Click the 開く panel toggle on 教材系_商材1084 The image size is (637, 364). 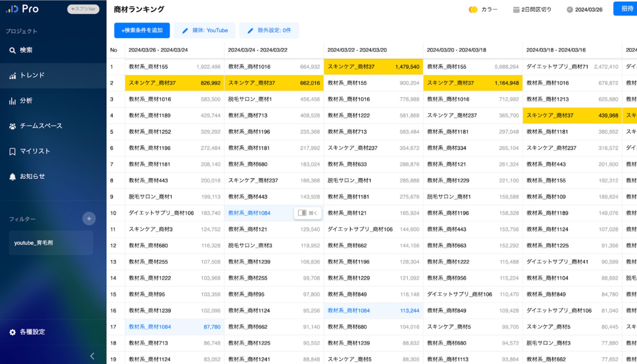[308, 213]
